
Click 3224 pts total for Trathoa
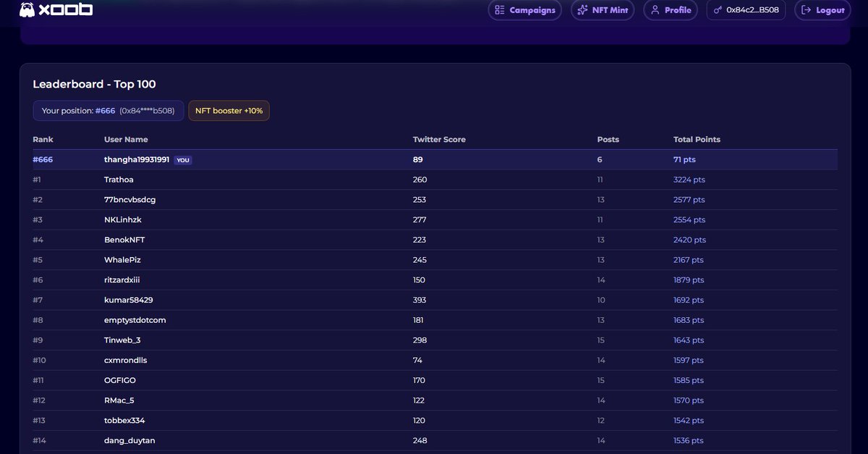pyautogui.click(x=689, y=180)
